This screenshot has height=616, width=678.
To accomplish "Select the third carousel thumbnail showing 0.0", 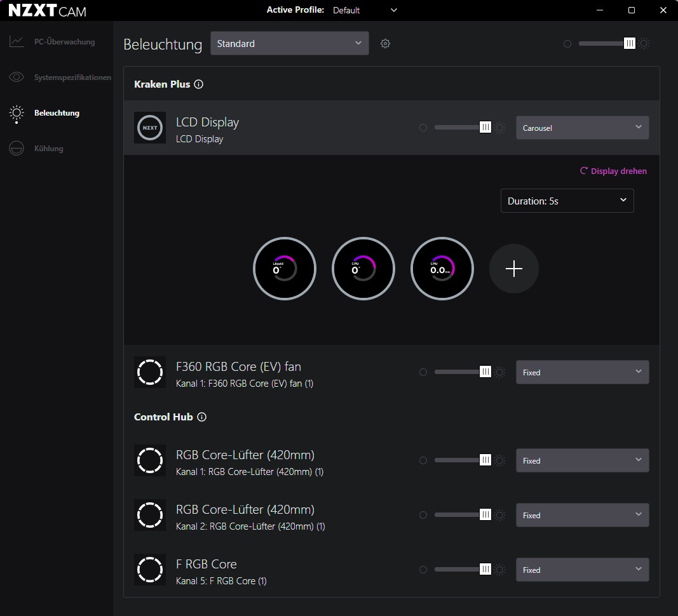I will coord(442,269).
